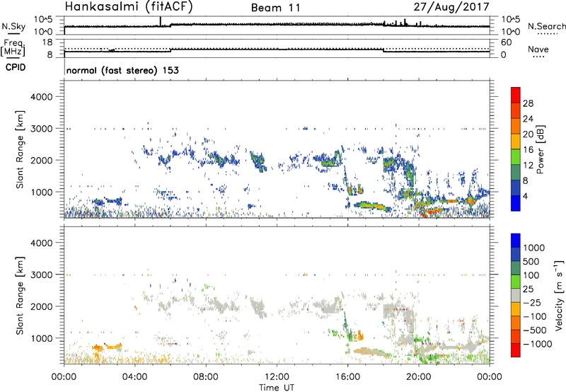This screenshot has width=566, height=392.
Task: Select the 'Time UT' axis title
Action: coord(277,387)
